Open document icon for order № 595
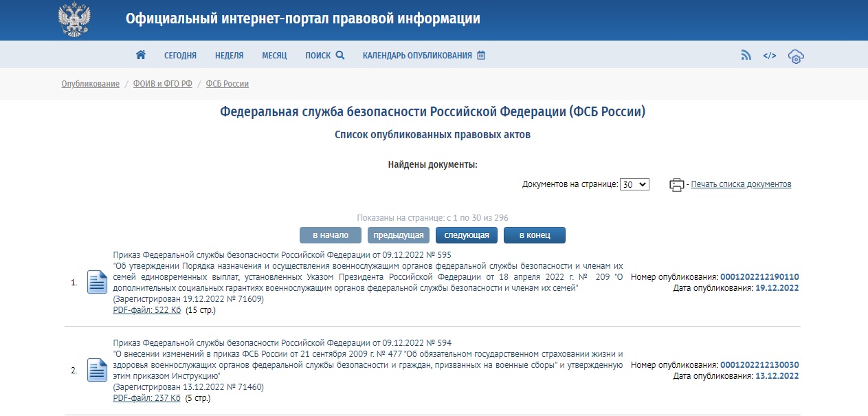Viewport: 868px width, 416px height. point(97,282)
